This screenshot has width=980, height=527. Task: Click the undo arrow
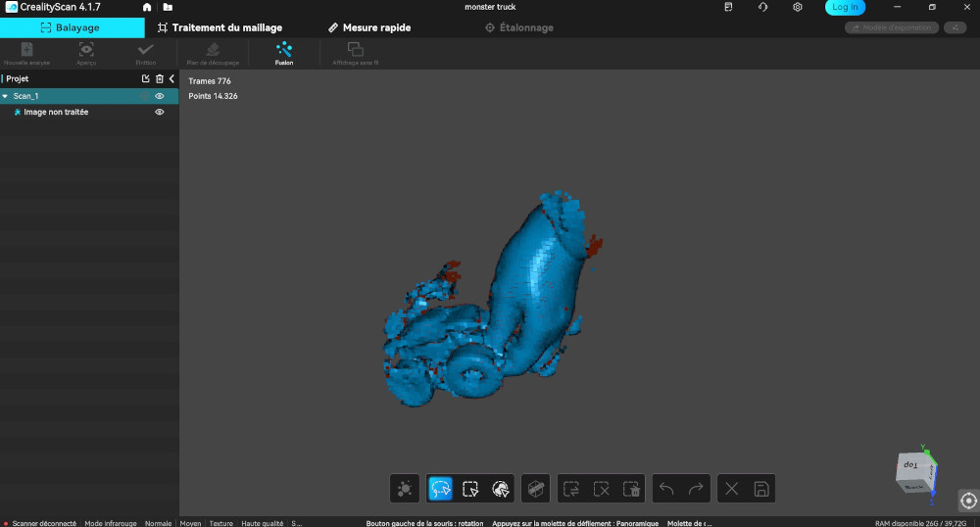pos(666,489)
